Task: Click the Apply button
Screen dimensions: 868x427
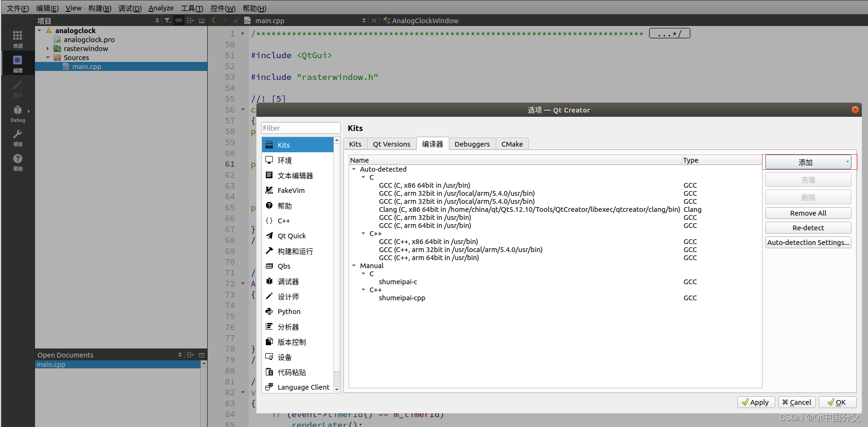Action: 756,402
